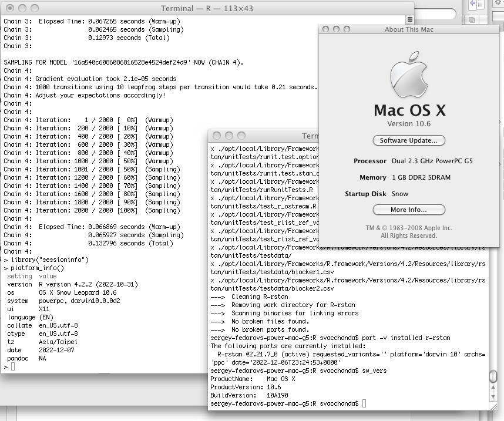Click the More Info... button

click(x=409, y=210)
